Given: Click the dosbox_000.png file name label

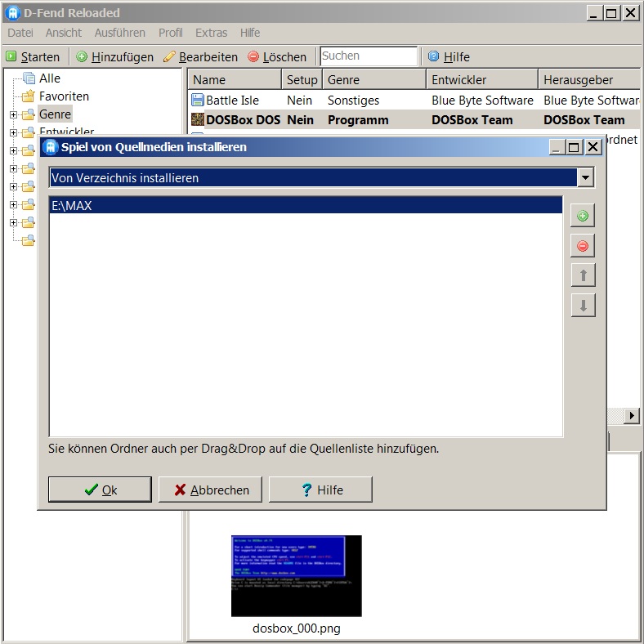Looking at the screenshot, I should tap(296, 628).
